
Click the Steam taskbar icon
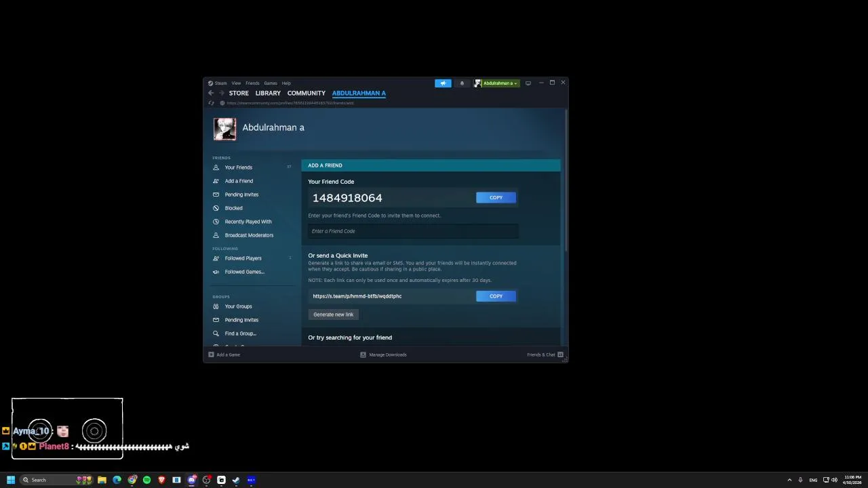[236, 480]
